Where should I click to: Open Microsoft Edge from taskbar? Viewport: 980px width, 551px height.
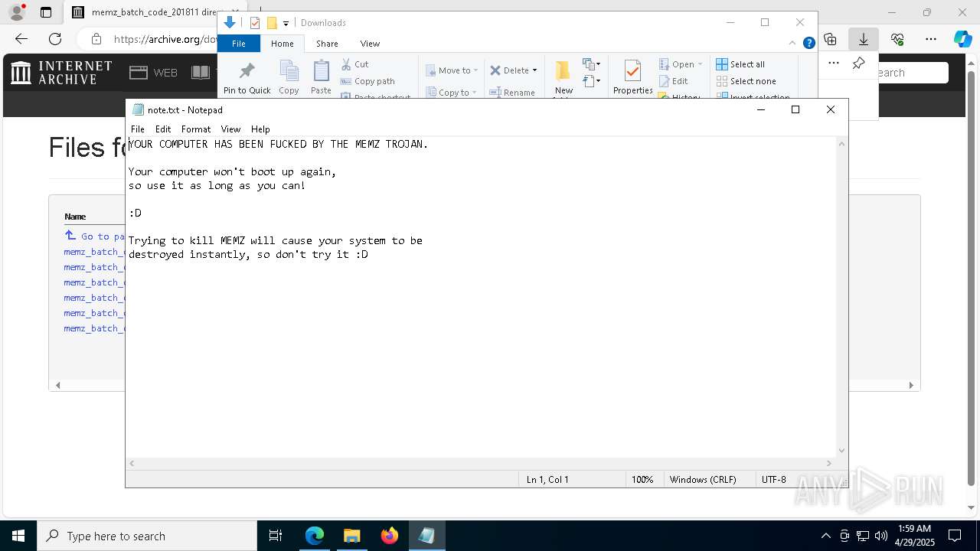coord(315,536)
